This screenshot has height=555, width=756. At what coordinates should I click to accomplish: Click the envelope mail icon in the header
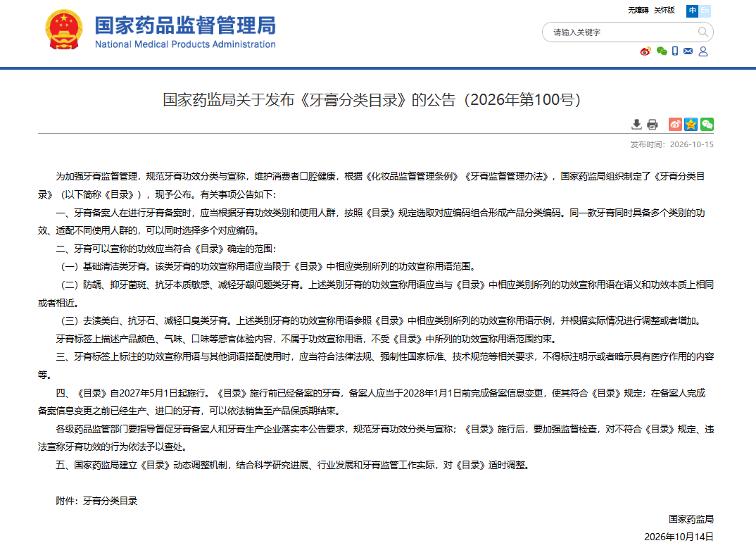point(688,51)
